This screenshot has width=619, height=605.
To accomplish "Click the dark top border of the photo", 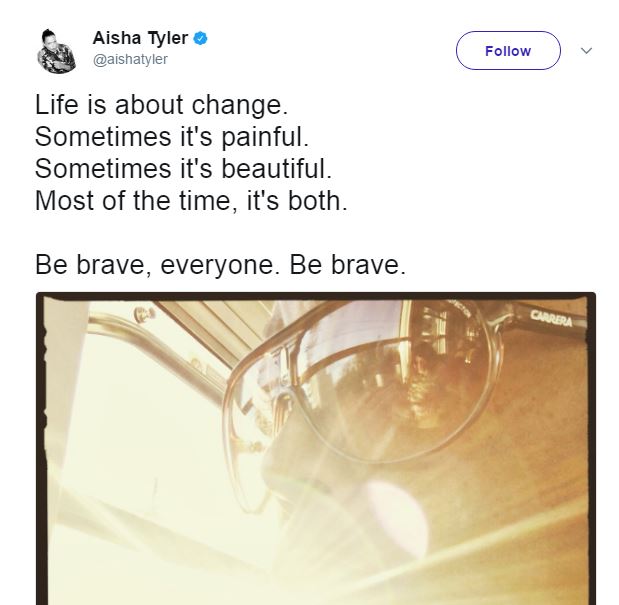I will [316, 296].
